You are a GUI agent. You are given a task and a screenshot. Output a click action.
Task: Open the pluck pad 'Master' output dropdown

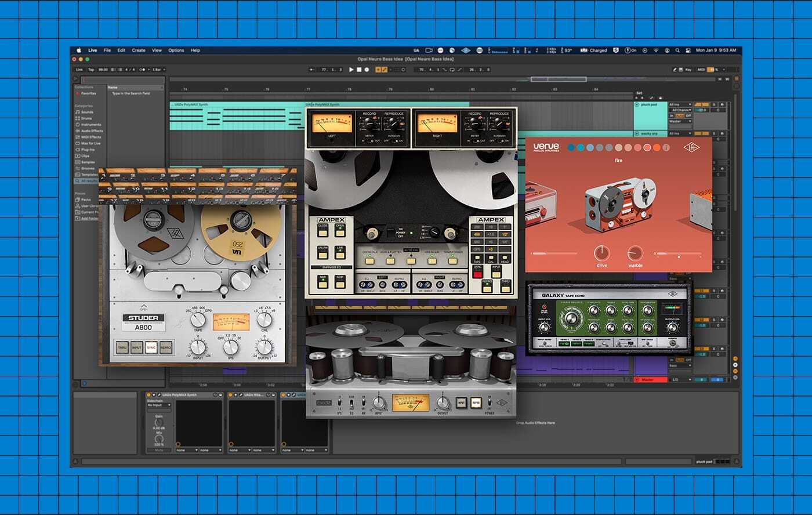680,122
